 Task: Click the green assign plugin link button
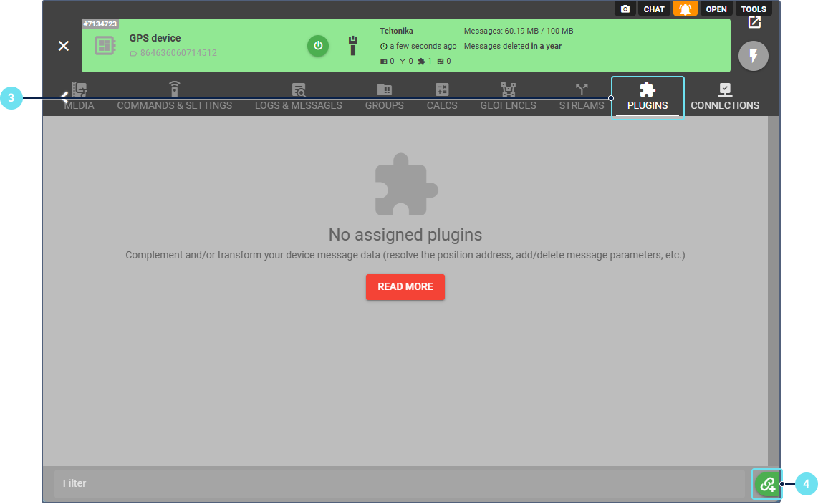click(767, 484)
